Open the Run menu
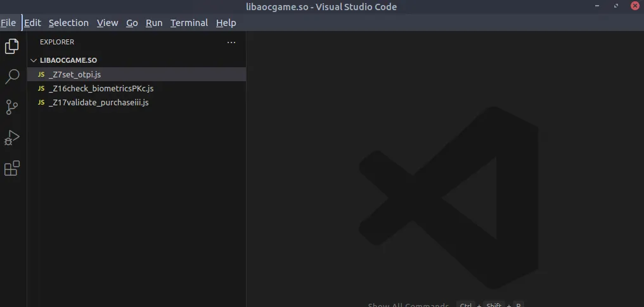Image resolution: width=644 pixels, height=307 pixels. [x=154, y=23]
